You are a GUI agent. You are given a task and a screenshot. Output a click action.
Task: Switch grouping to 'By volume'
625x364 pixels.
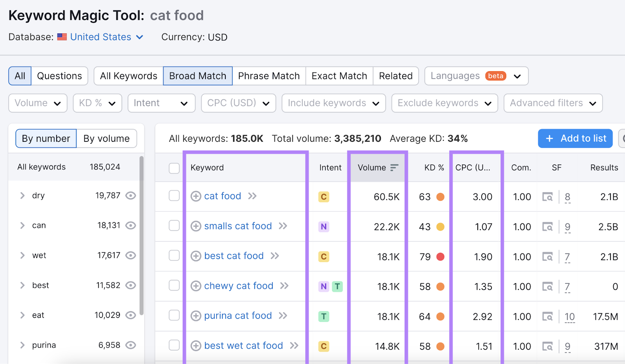click(x=106, y=138)
